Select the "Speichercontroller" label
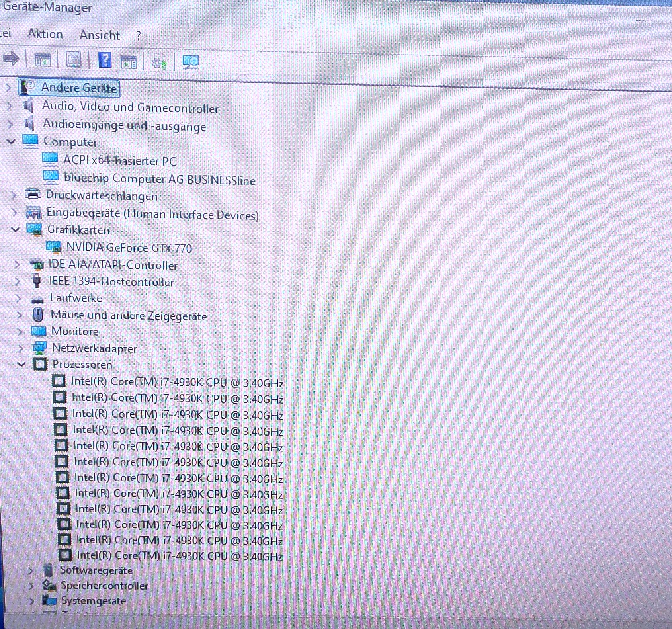The height and width of the screenshot is (629, 672). [104, 586]
